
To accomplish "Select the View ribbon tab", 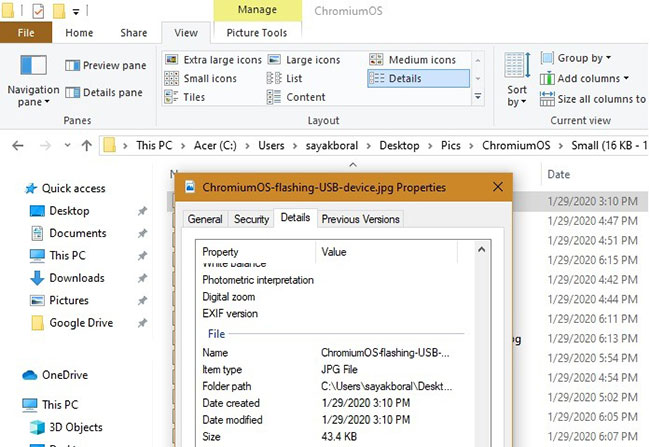I will pos(186,33).
